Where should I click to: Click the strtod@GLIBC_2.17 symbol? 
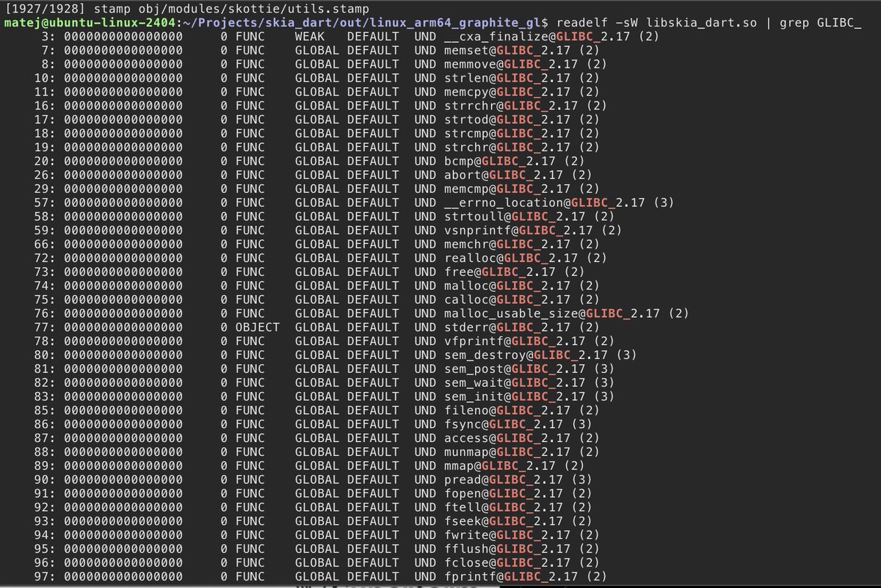[x=507, y=120]
